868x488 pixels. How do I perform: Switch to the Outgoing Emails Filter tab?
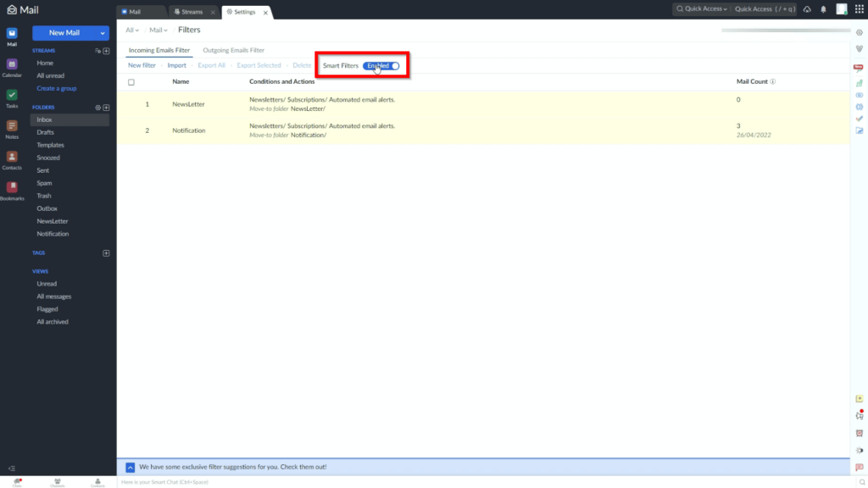pyautogui.click(x=232, y=50)
